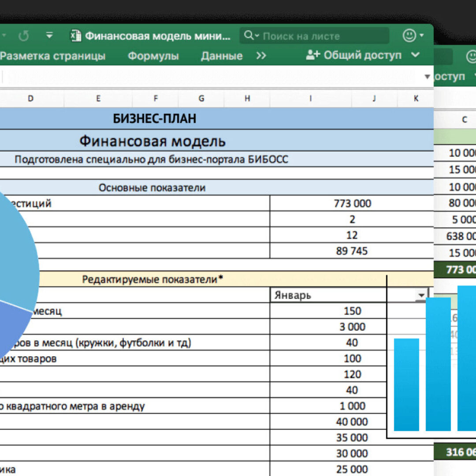Expand the formula bar with the triangle
The image size is (476, 476).
coord(427,77)
